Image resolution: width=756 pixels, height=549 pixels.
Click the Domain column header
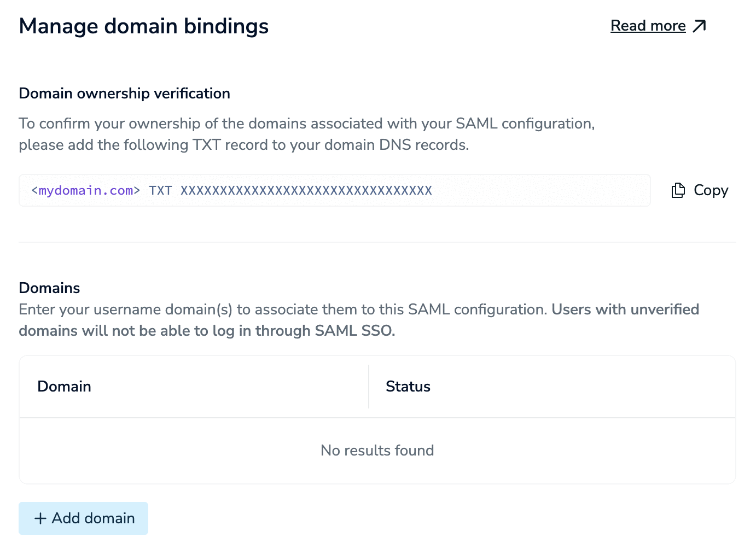click(x=65, y=387)
